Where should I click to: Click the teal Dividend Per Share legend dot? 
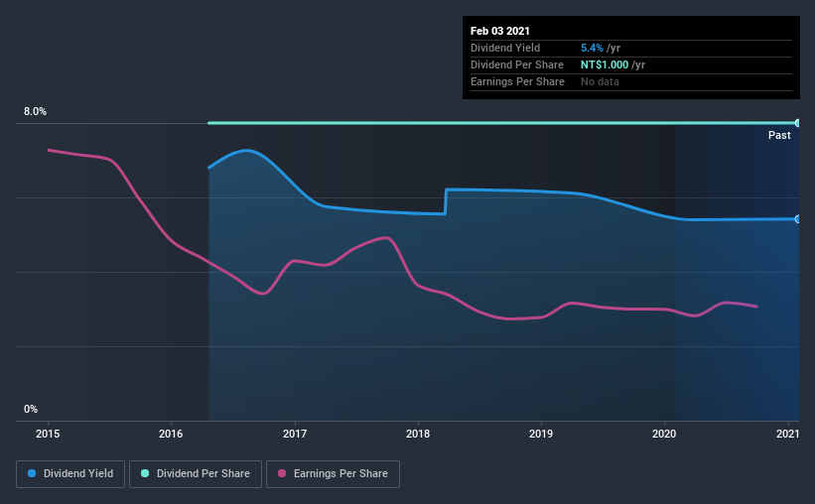coord(145,473)
